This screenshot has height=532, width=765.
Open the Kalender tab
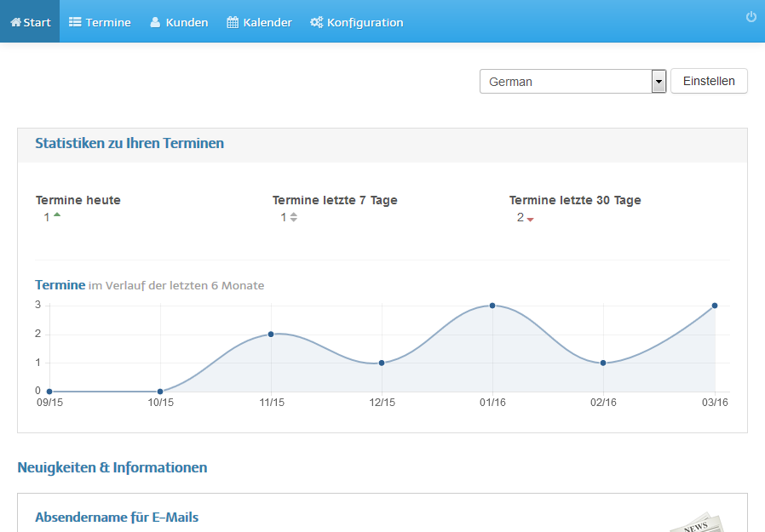click(x=259, y=21)
